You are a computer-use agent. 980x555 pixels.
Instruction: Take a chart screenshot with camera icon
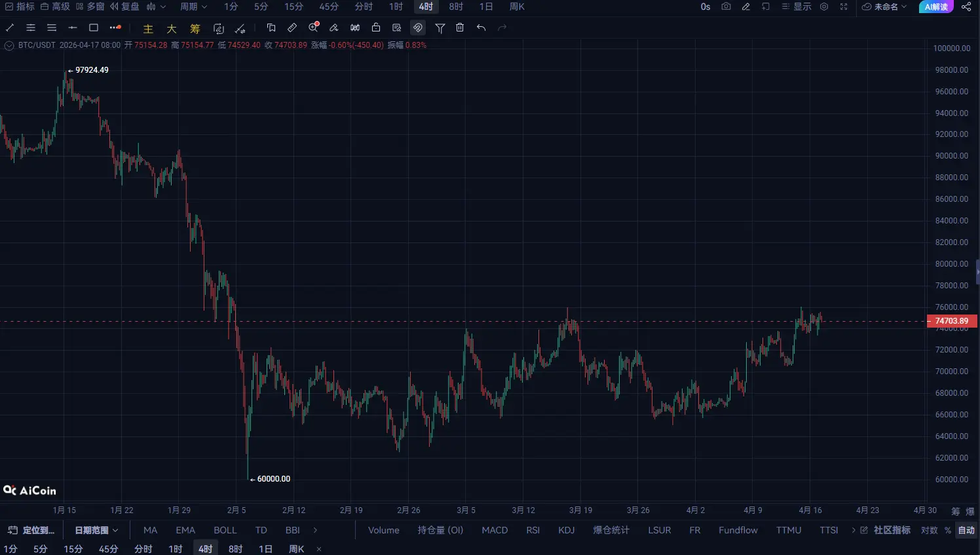(726, 7)
